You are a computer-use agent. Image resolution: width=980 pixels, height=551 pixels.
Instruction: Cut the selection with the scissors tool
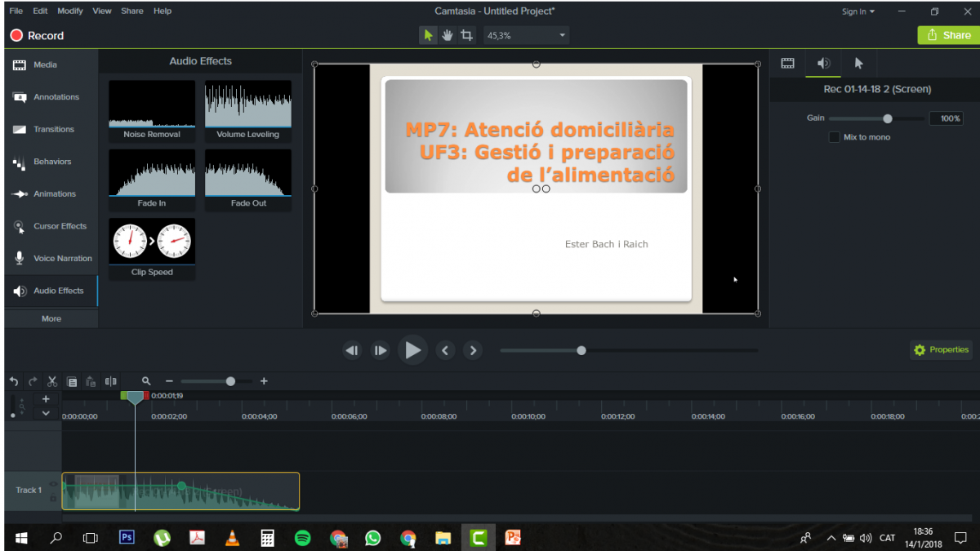pyautogui.click(x=51, y=380)
